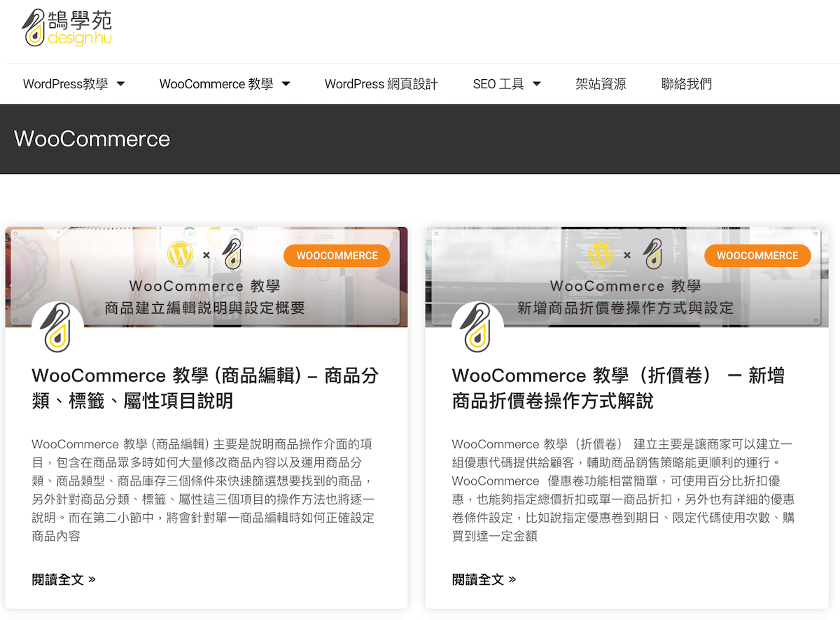840x620 pixels.
Task: Click WOOCOMMERCE badge on 折價卷 card
Action: click(757, 256)
